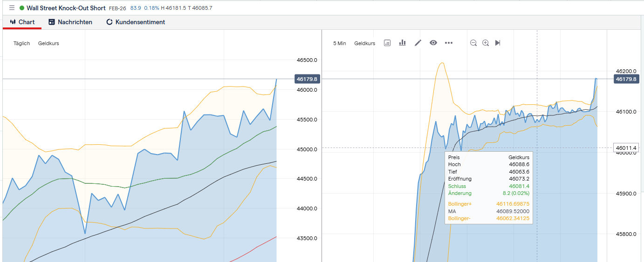Switch to the Chart tab
644x262 pixels.
coord(22,22)
